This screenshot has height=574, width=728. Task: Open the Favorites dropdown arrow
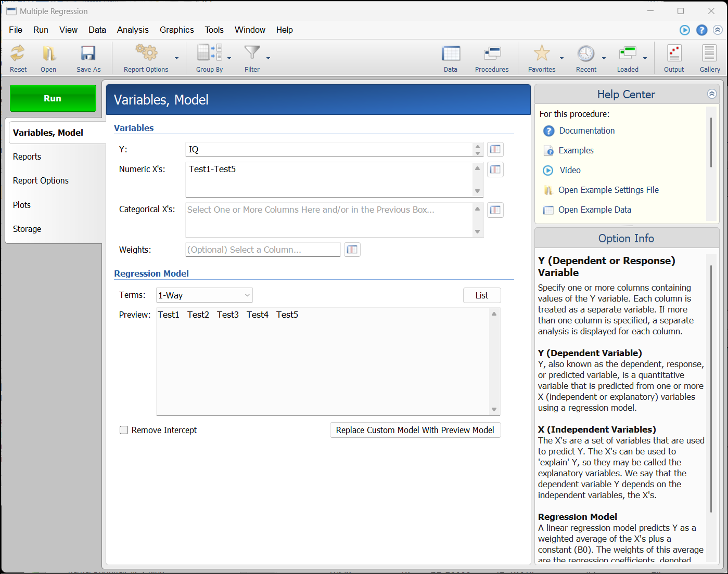tap(561, 58)
